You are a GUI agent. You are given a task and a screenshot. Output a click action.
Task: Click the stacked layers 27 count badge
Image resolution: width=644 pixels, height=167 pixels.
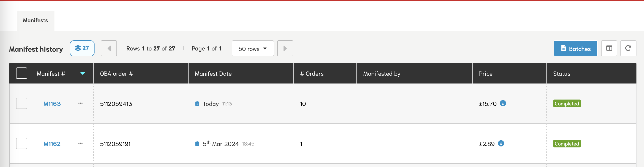tap(82, 48)
